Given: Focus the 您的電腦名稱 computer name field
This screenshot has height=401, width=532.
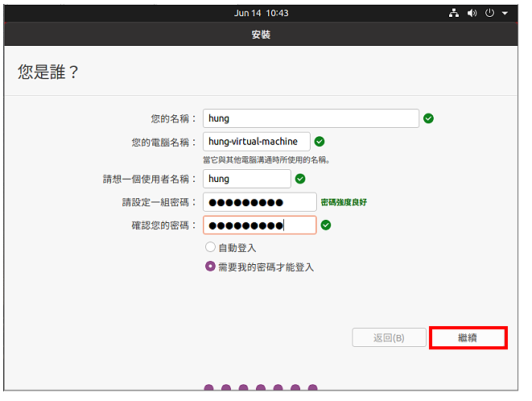Looking at the screenshot, I should (257, 142).
